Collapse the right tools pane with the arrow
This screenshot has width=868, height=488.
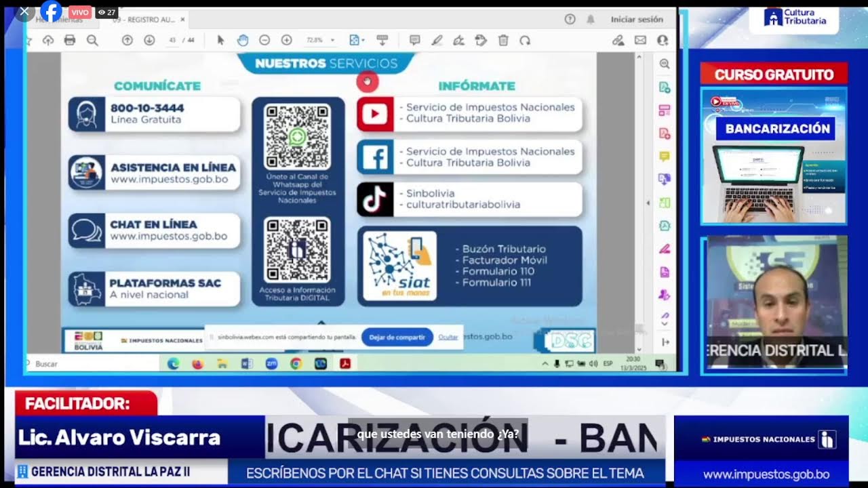[x=648, y=203]
